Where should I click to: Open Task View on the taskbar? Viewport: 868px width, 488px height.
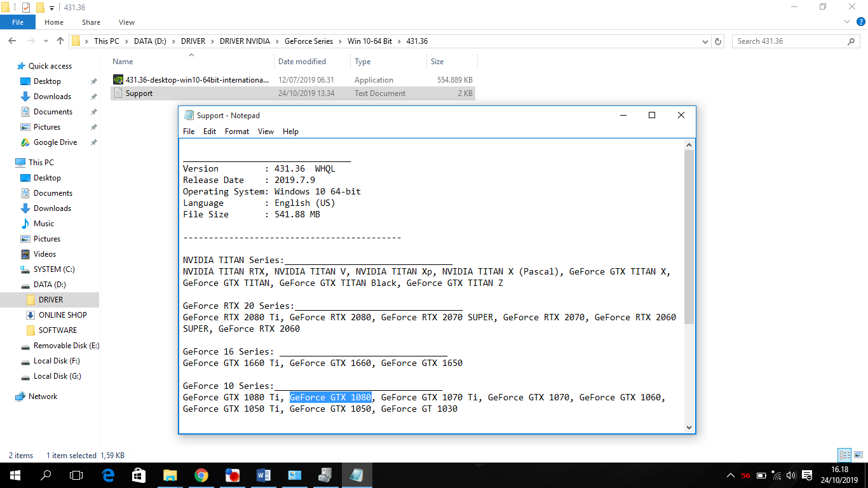[76, 475]
